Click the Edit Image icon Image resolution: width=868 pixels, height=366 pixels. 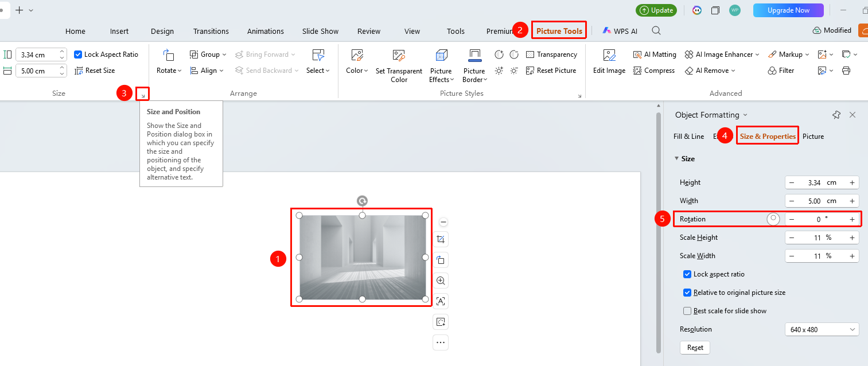[609, 56]
